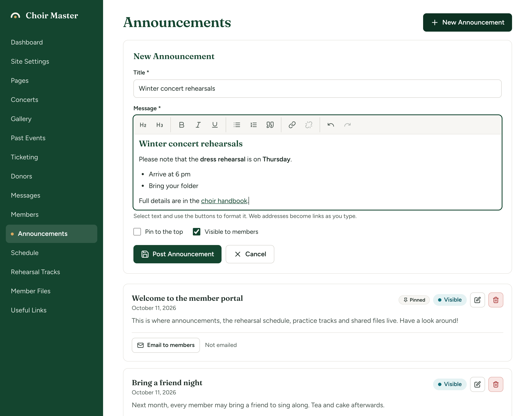Email Welcome announcement to members

click(166, 345)
